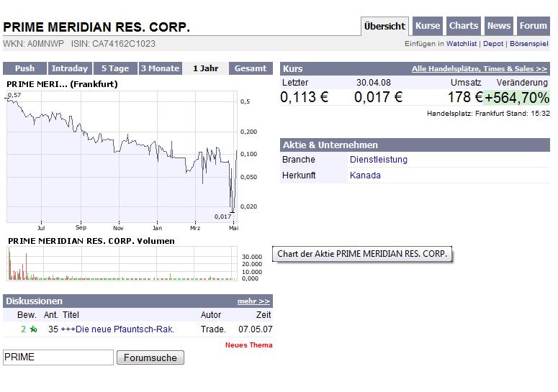
Task: Click the Herkunft label
Action: tap(299, 176)
